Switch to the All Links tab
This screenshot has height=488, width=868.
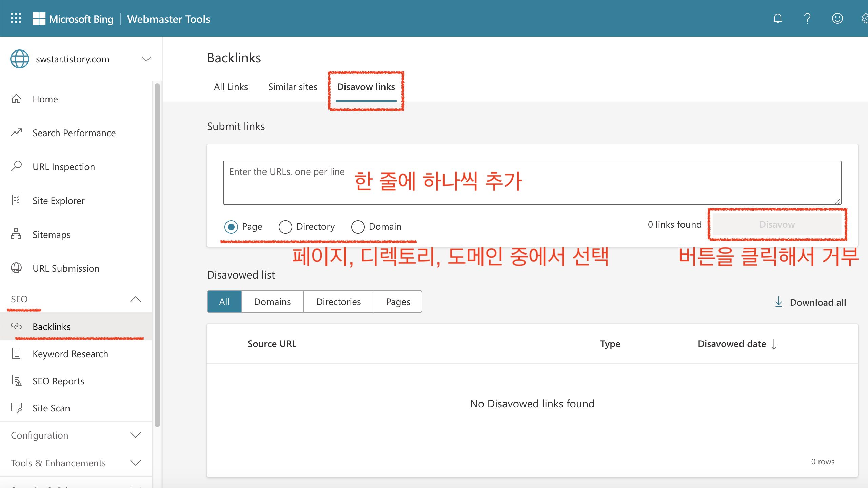231,87
